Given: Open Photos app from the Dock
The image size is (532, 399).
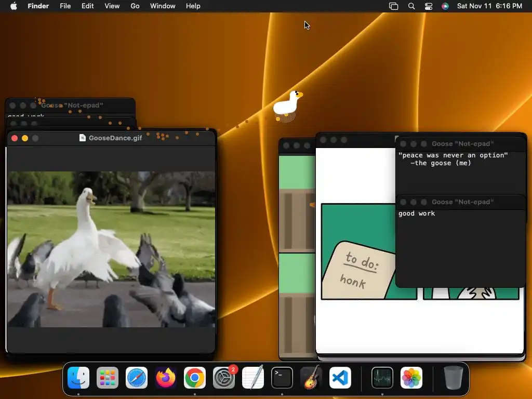Looking at the screenshot, I should 411,378.
